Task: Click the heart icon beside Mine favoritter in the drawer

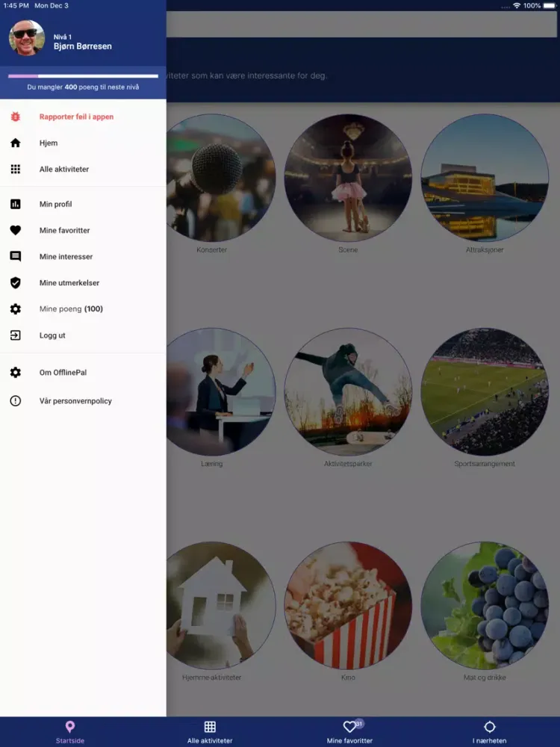Action: (15, 230)
